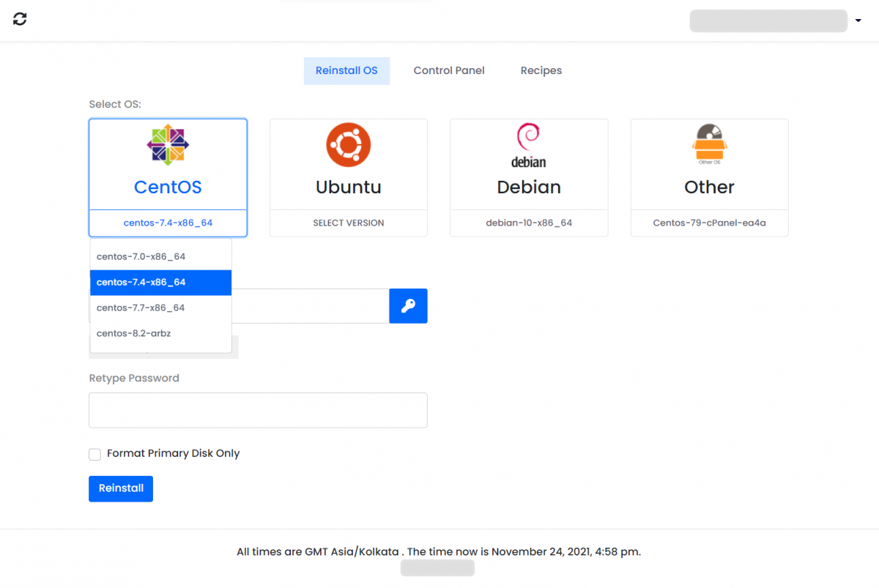
Task: Click the Other OS disc icon
Action: coord(709,144)
